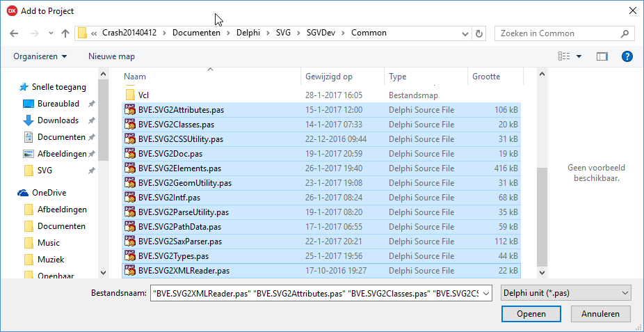Click in the Zoeken in Common search field

point(556,33)
